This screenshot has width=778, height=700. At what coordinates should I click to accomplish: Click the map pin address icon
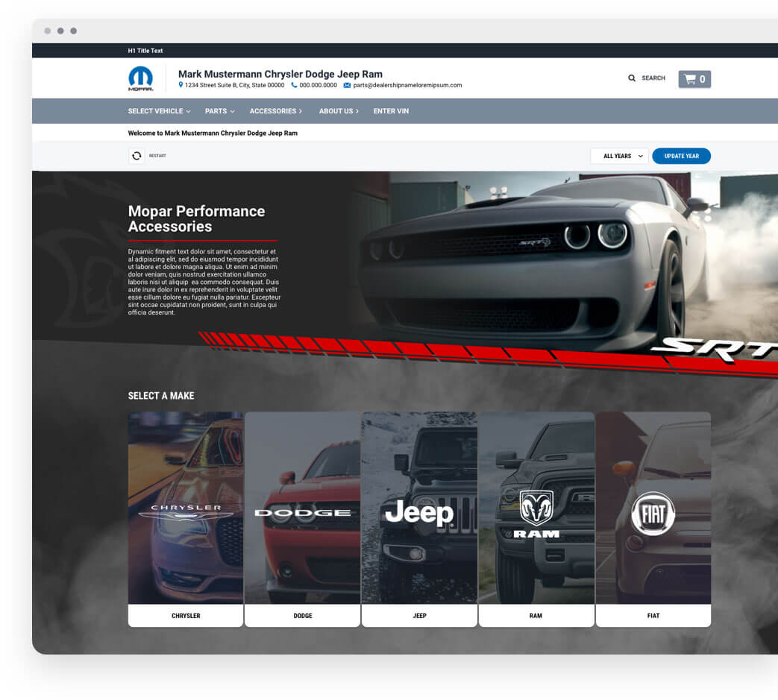coord(181,85)
